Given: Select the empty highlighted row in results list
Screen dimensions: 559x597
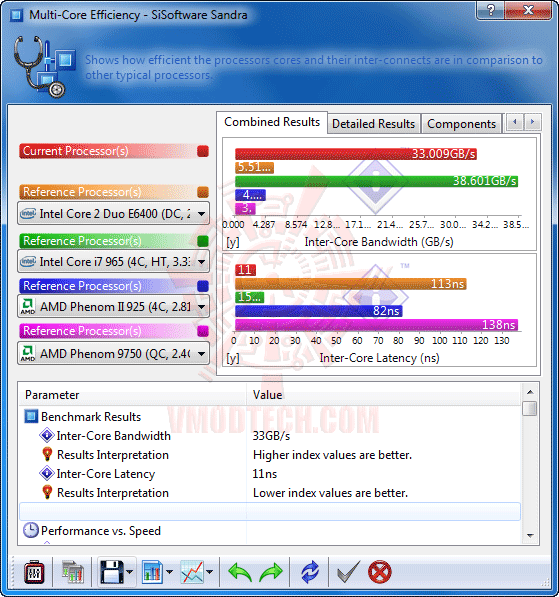Looking at the screenshot, I should pos(270,511).
